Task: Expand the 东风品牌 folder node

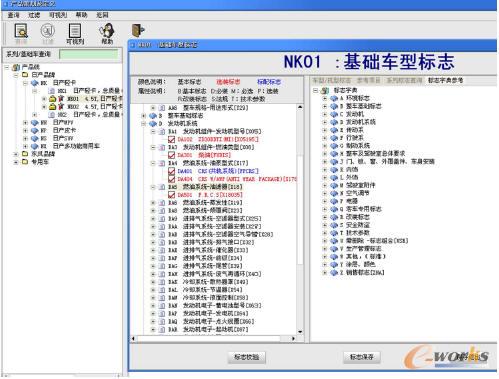Action: tap(16, 154)
